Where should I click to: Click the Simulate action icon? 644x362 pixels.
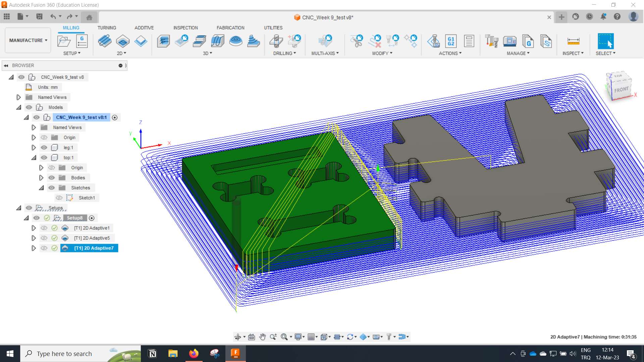click(433, 41)
